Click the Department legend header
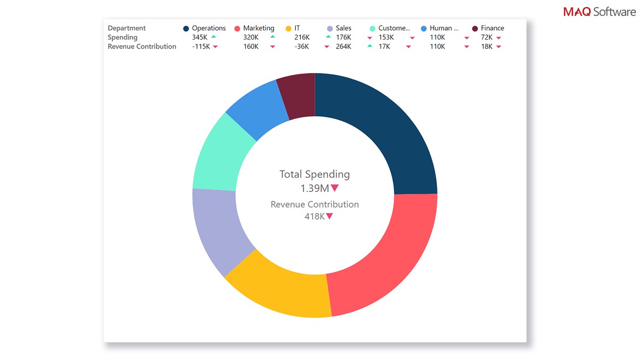The width and height of the screenshot is (644, 362). pyautogui.click(x=127, y=28)
